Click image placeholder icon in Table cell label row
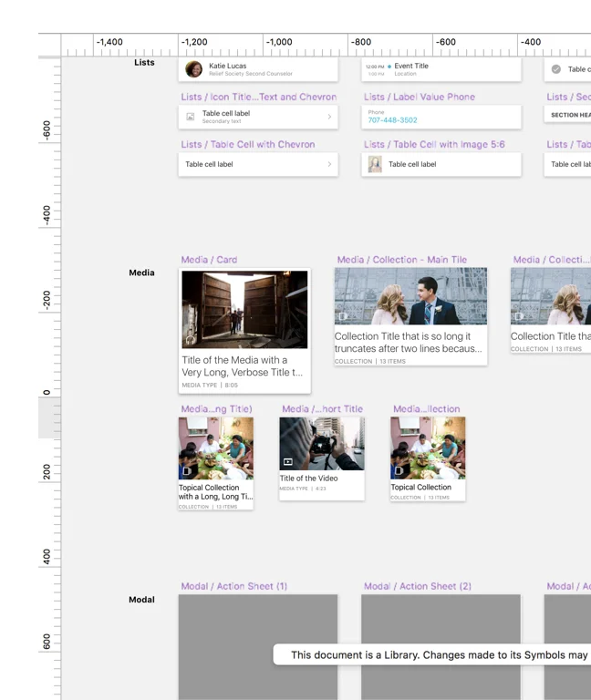The image size is (591, 700). coord(191,117)
